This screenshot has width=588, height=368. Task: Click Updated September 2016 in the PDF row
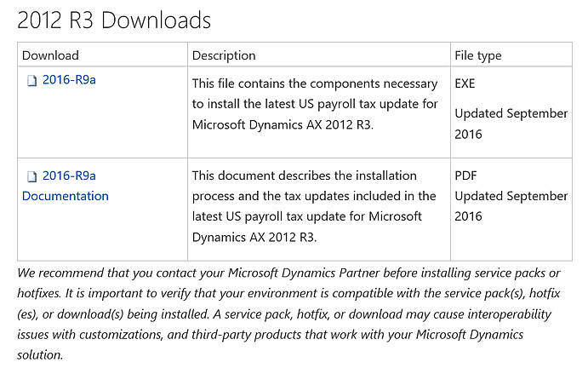point(511,206)
